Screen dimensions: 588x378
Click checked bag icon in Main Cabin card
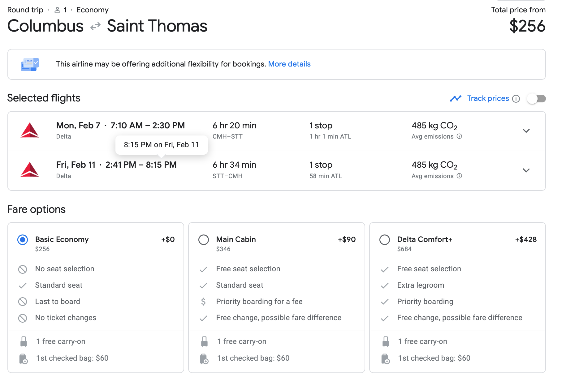click(204, 359)
